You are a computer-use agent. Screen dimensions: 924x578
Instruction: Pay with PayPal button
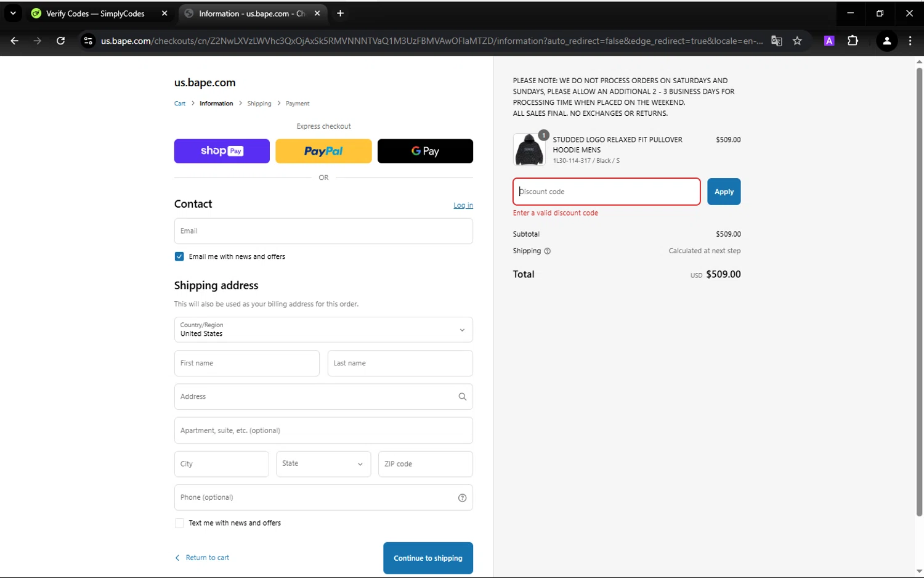[323, 151]
